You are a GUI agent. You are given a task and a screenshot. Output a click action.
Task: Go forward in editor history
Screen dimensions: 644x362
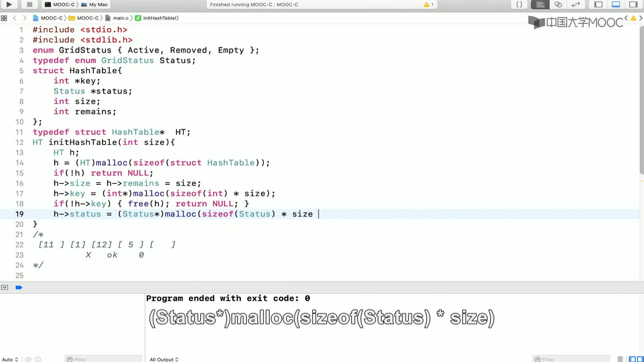coord(24,18)
